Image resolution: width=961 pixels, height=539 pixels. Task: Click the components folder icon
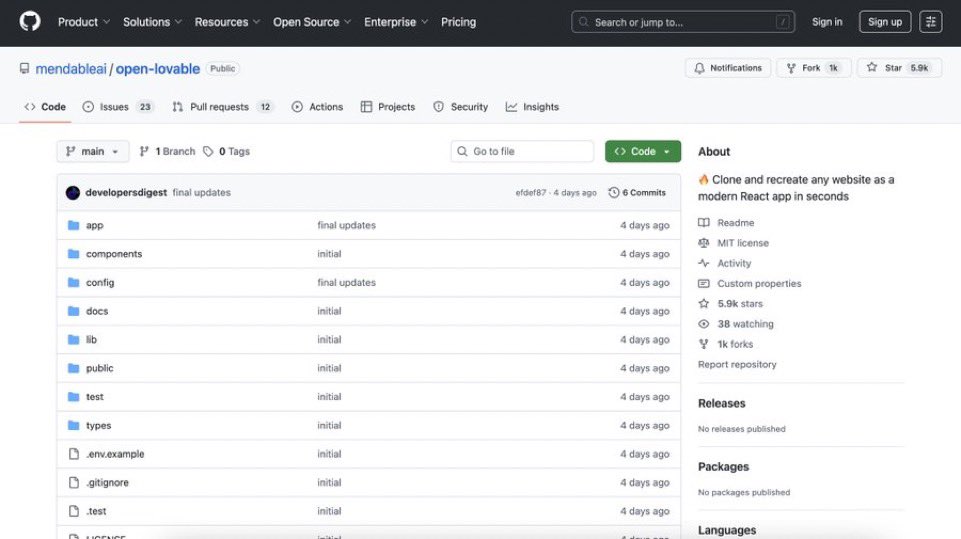tap(74, 254)
